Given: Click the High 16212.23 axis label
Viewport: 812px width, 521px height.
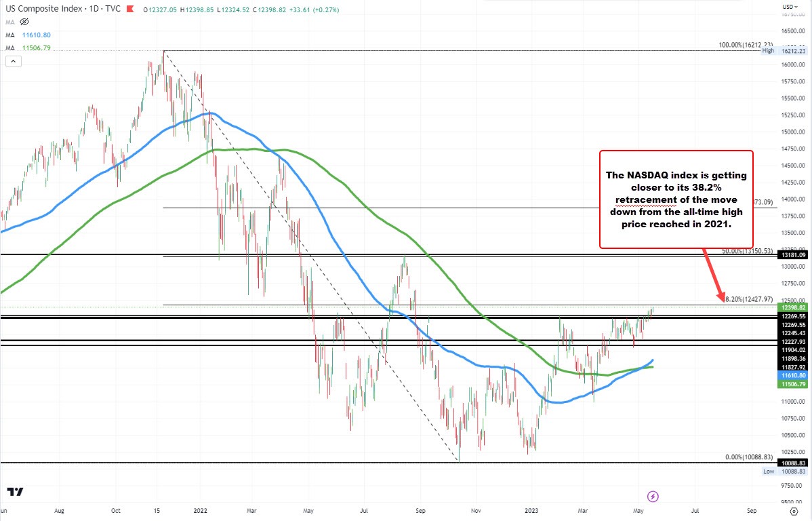Looking at the screenshot, I should coord(784,50).
